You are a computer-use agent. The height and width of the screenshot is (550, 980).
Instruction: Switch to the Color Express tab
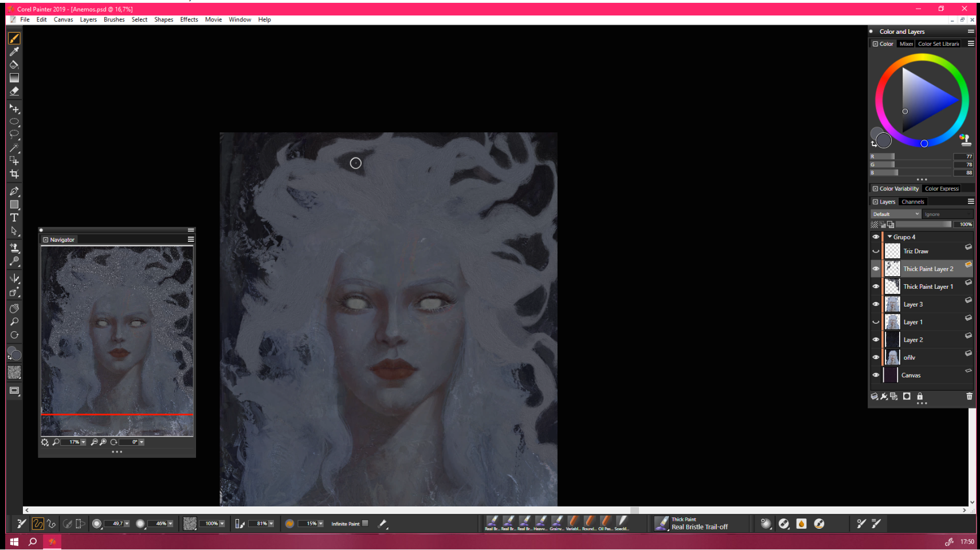pos(942,188)
